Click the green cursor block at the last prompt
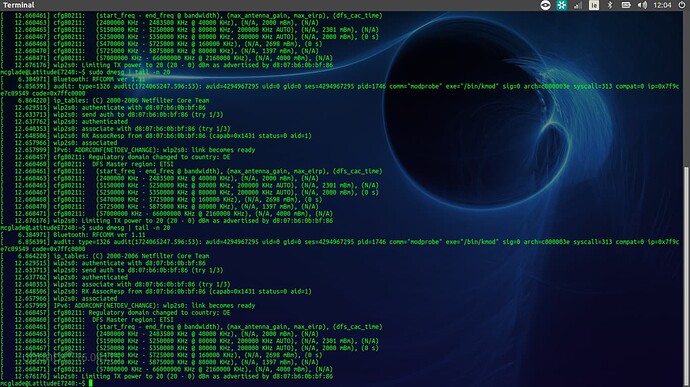The width and height of the screenshot is (690, 387). [91, 383]
